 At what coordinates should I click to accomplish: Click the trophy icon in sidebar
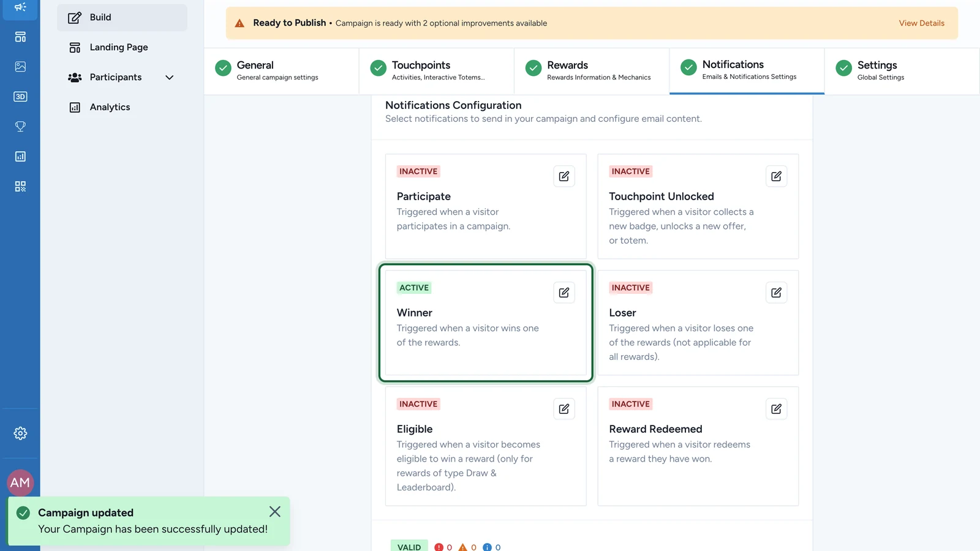pos(20,127)
